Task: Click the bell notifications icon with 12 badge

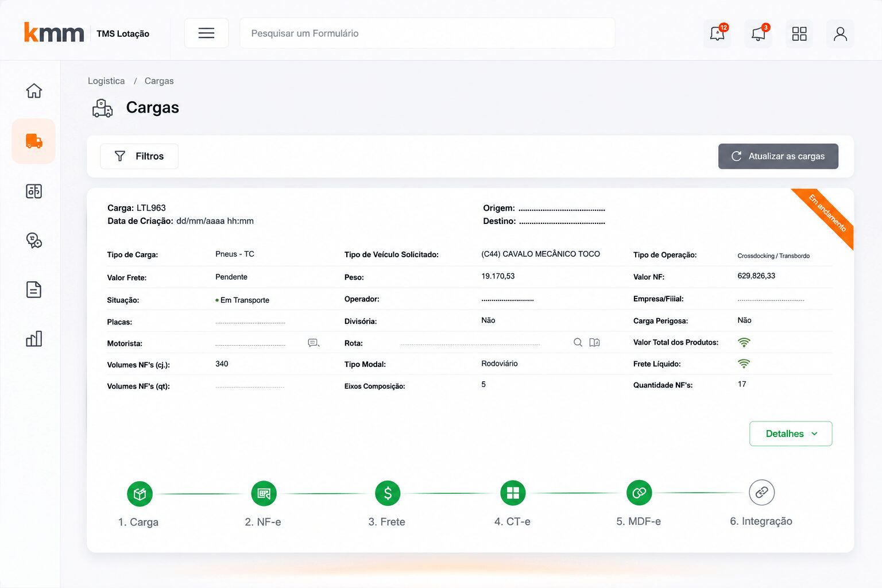Action: click(x=717, y=33)
